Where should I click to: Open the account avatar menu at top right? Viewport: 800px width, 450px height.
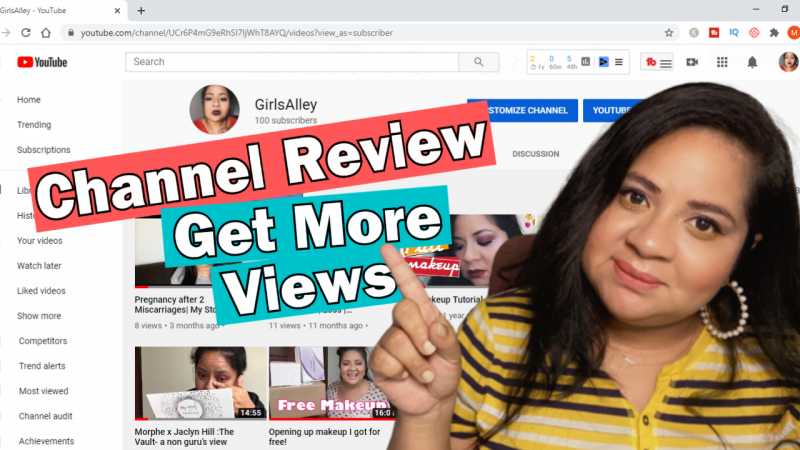click(x=786, y=62)
